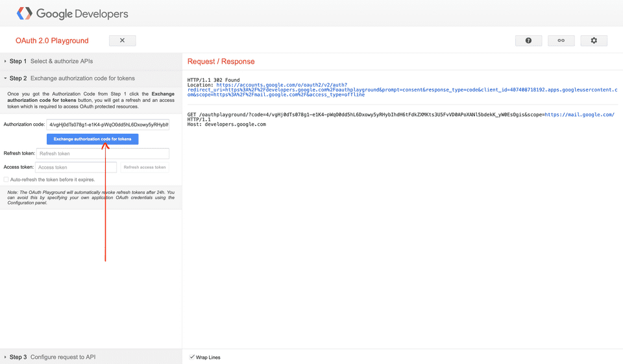Expand Step 1 Select & authorize APIs

coord(91,61)
